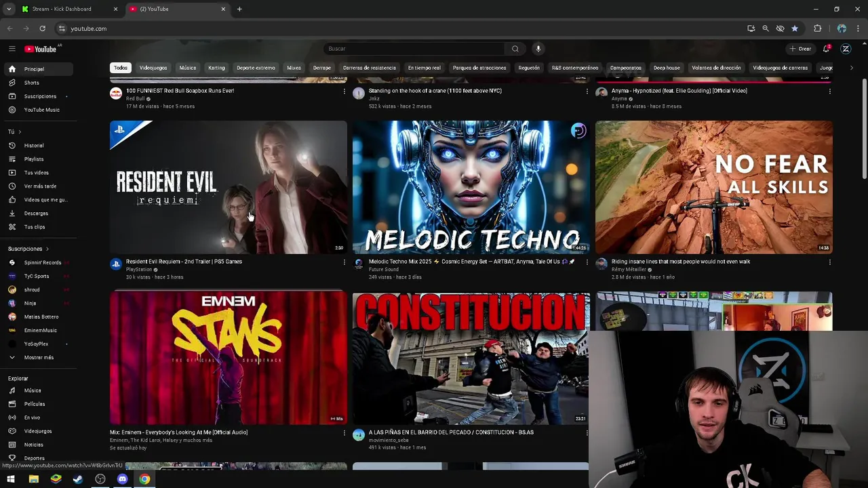Click the Crear button
Image resolution: width=868 pixels, height=488 pixels.
coord(800,49)
